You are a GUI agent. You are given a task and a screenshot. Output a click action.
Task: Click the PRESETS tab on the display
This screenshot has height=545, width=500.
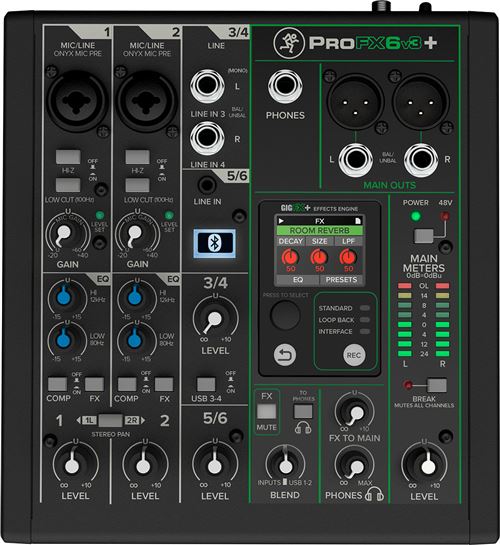tap(341, 280)
